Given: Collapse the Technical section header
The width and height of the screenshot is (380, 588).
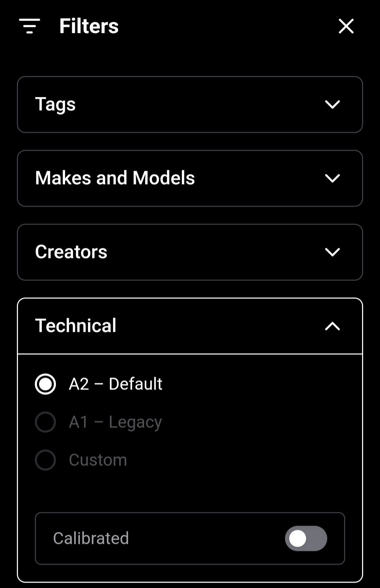Looking at the screenshot, I should click(190, 326).
